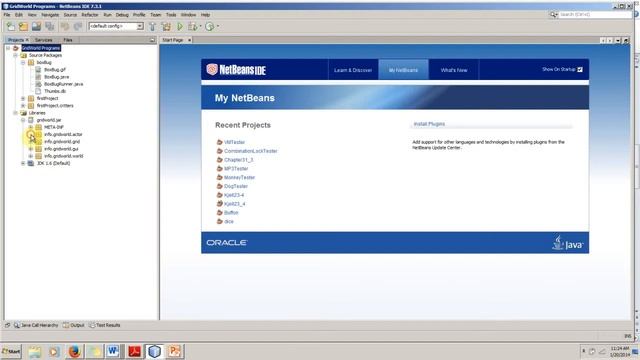Viewport: 640px width, 360px height.
Task: Click the Profile Project toolbar icon
Action: (x=209, y=27)
